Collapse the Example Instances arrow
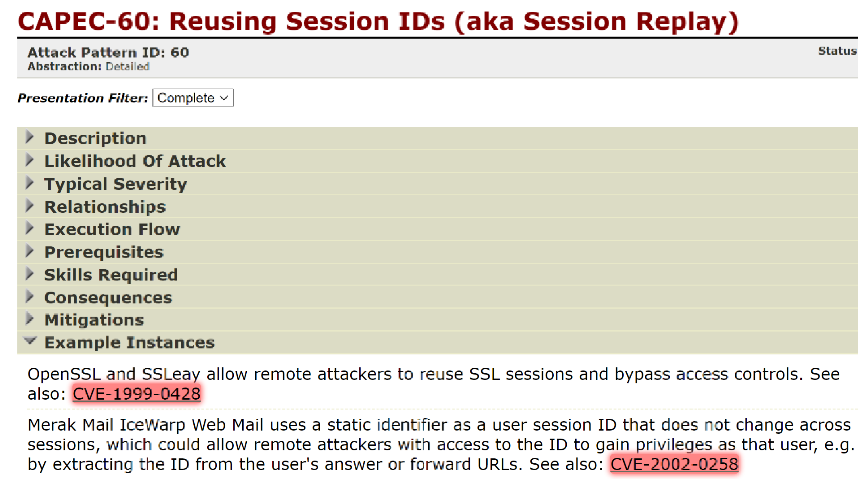 tap(30, 341)
